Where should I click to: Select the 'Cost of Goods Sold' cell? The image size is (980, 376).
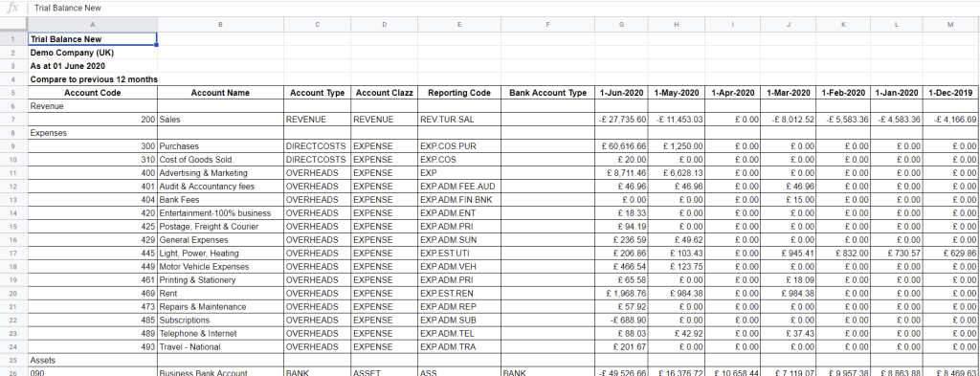[x=221, y=159]
